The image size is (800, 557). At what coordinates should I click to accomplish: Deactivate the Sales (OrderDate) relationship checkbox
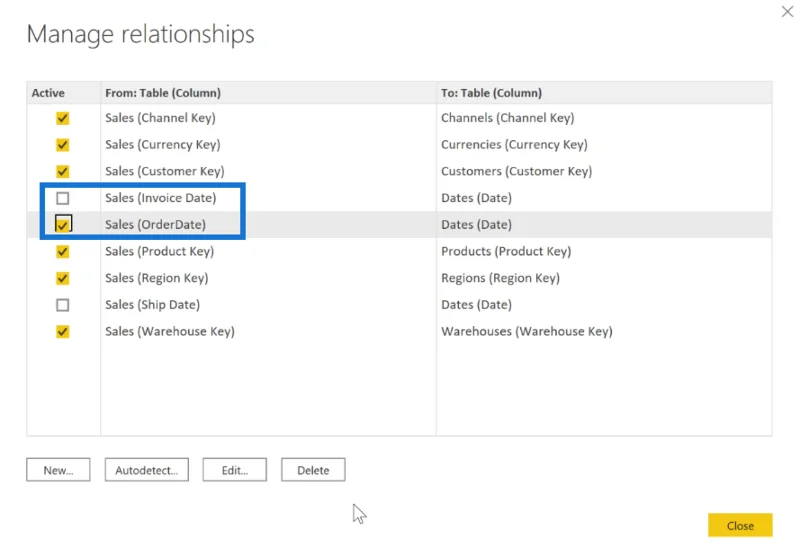tap(63, 224)
